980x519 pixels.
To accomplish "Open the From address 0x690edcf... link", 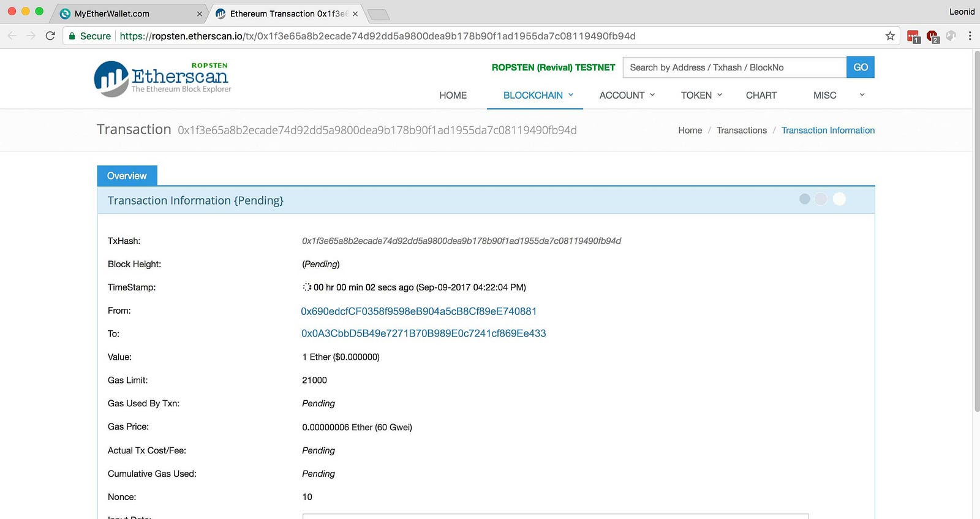I will [x=419, y=311].
